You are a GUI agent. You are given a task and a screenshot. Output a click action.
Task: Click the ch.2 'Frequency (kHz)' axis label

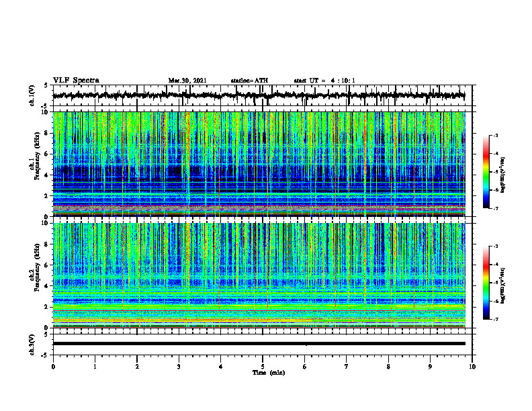(x=37, y=267)
